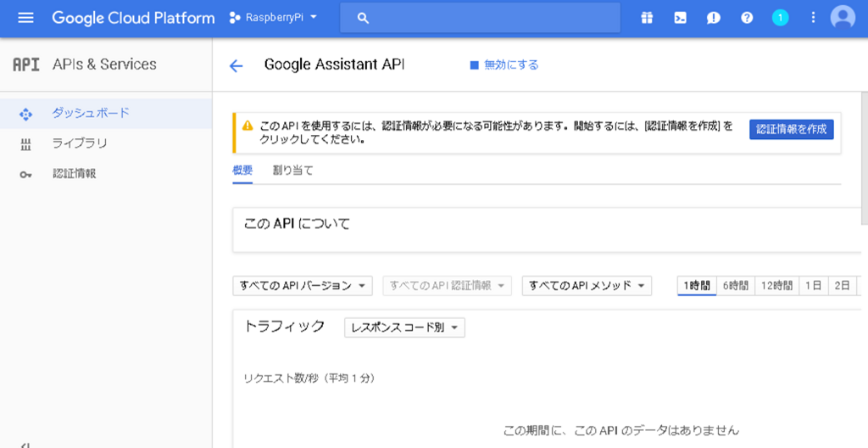Open the three-dot settings menu
The width and height of the screenshot is (868, 448).
click(x=813, y=18)
